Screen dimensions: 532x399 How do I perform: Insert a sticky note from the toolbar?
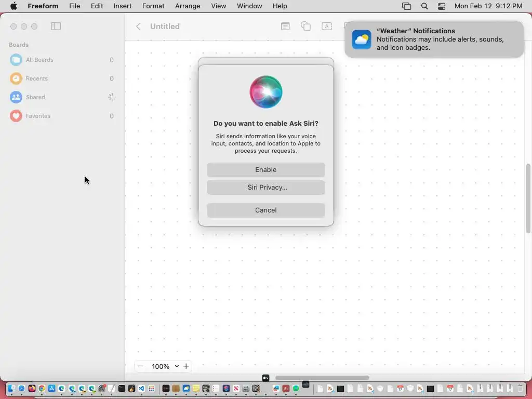285,26
